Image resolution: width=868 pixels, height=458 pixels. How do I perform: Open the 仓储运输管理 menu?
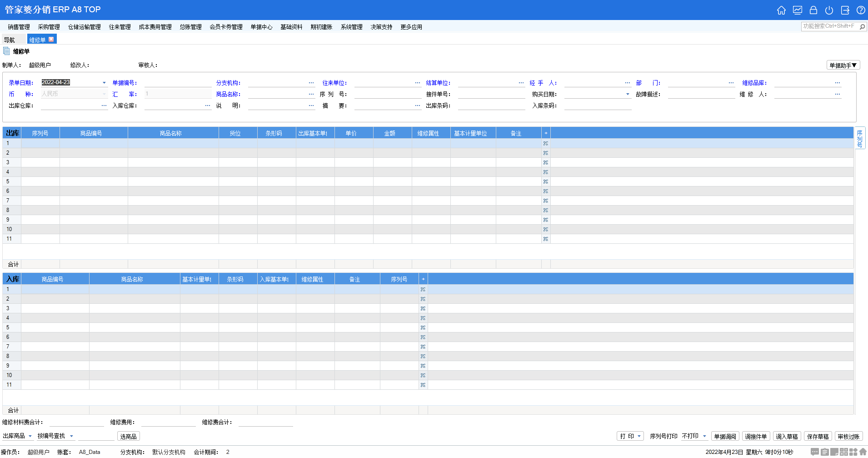click(x=85, y=27)
